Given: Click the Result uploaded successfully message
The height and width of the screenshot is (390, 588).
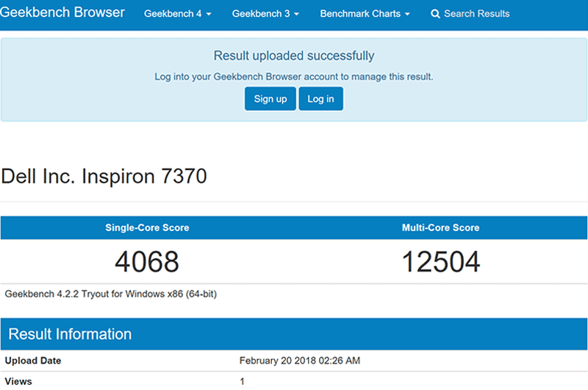Looking at the screenshot, I should (x=294, y=55).
